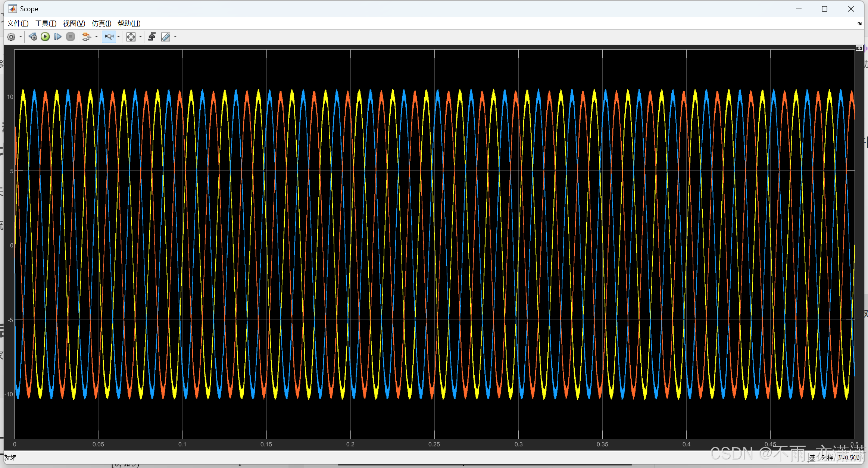Expand the zoom tool dropdown arrow
868x468 pixels.
click(x=119, y=37)
